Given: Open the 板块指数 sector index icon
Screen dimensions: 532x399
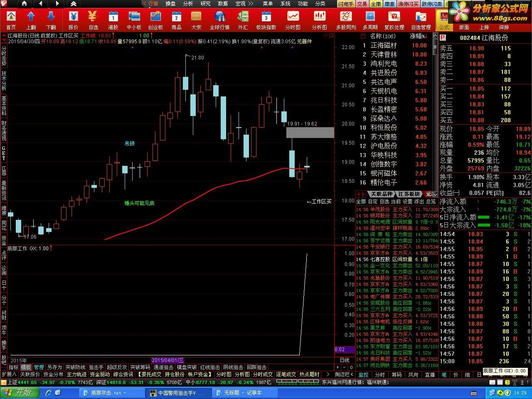Looking at the screenshot, I should [266, 20].
